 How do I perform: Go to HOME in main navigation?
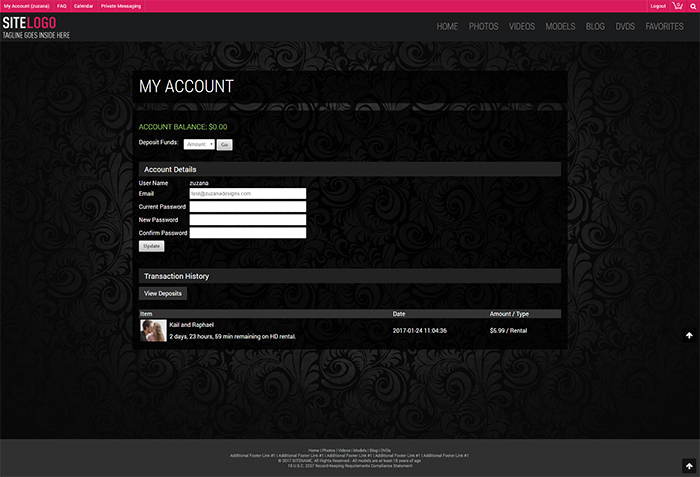(447, 27)
